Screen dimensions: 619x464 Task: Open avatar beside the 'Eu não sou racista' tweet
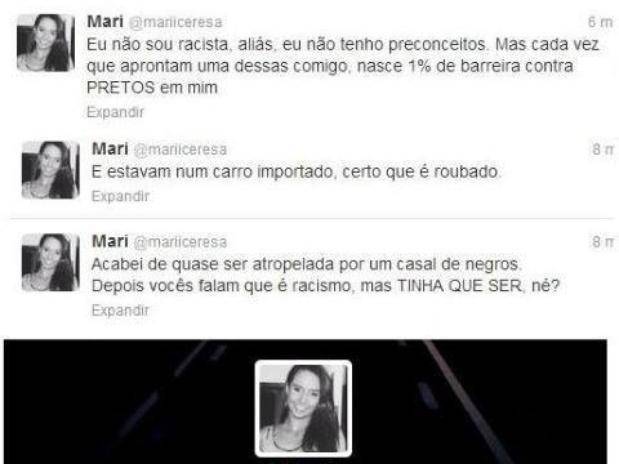(x=46, y=43)
